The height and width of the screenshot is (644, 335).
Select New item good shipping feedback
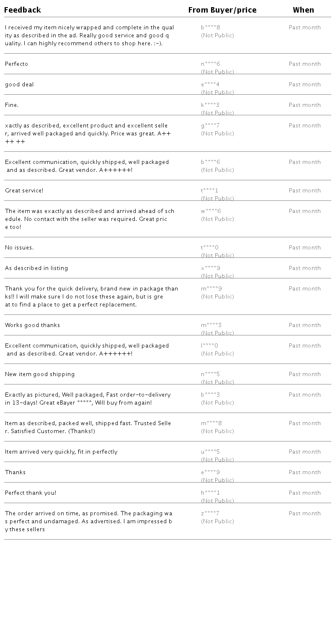[x=40, y=374]
